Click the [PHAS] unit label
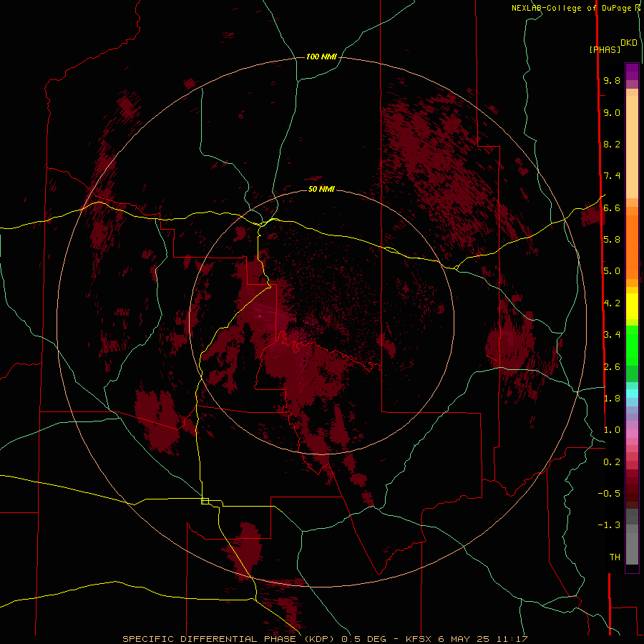This screenshot has height=644, width=644. [x=605, y=49]
